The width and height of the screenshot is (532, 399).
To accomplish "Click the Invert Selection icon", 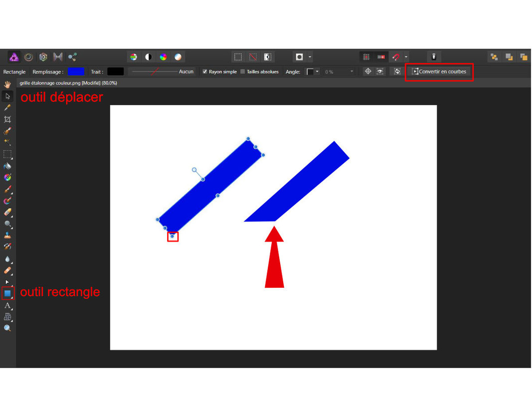I will (268, 57).
